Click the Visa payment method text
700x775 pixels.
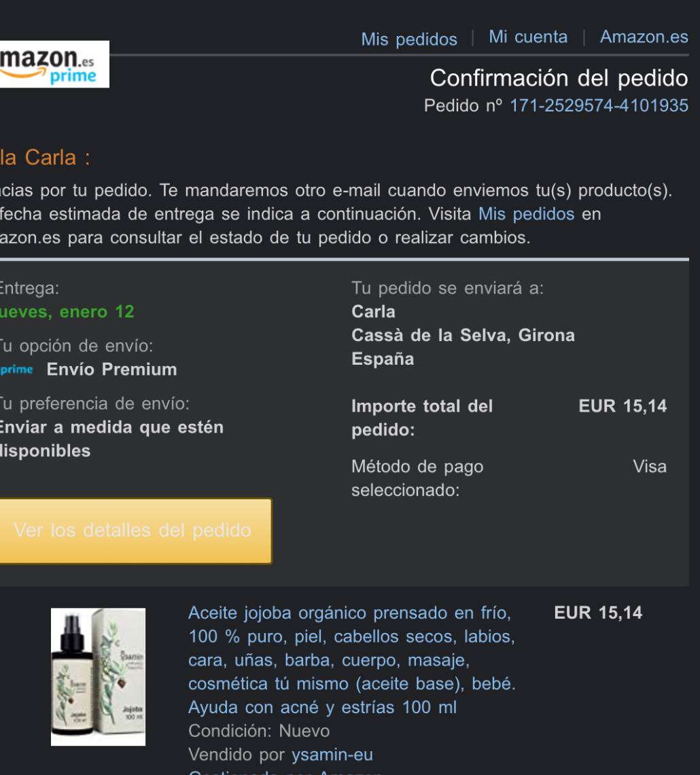[x=650, y=467]
